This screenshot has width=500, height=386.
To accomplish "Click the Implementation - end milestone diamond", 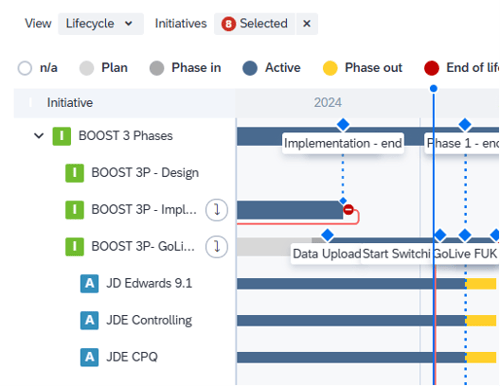I will (343, 125).
